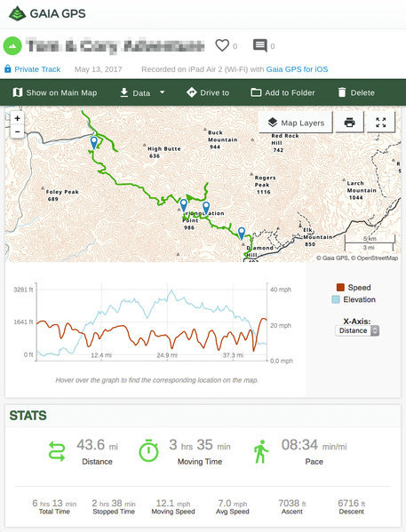Expand map to fullscreen

click(x=381, y=123)
